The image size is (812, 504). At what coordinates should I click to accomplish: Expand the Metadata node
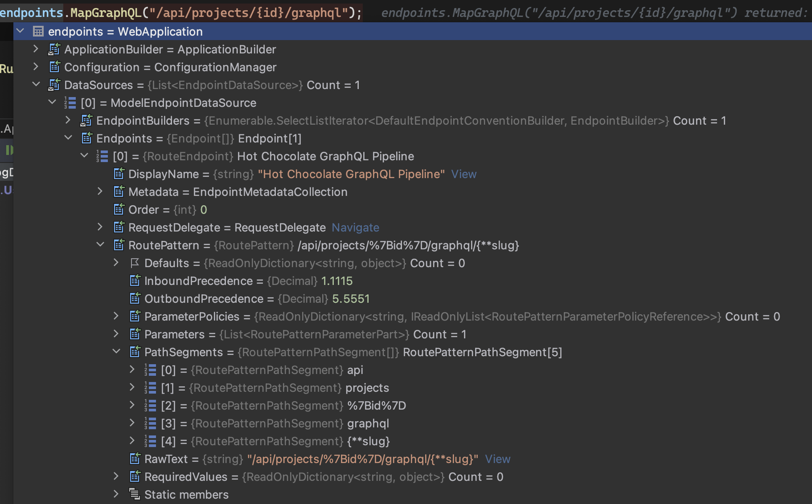click(x=100, y=191)
